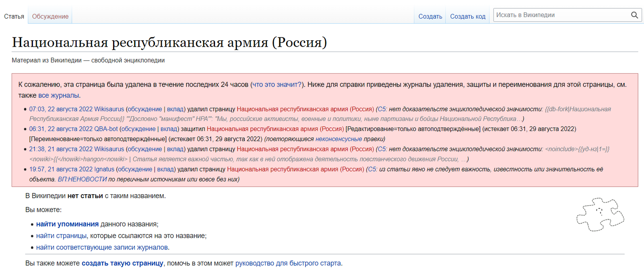Open the все журналы link

coord(58,95)
